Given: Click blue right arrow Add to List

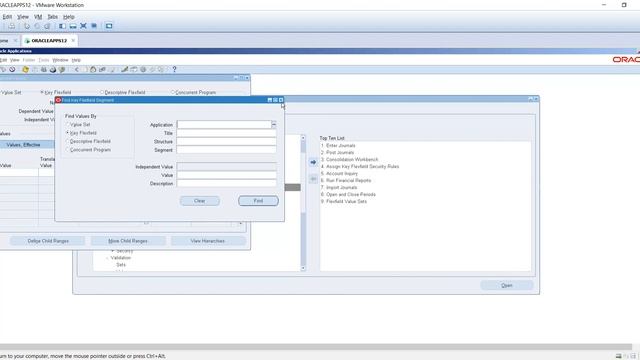Looking at the screenshot, I should (x=313, y=162).
